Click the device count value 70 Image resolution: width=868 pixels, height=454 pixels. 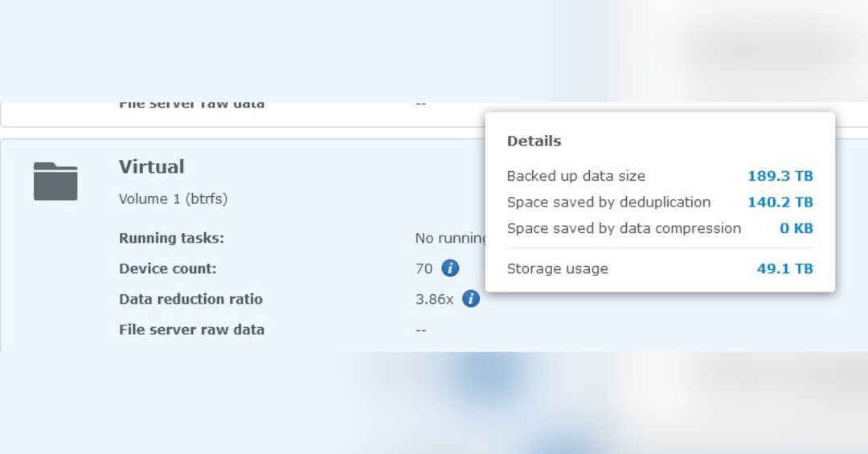pyautogui.click(x=424, y=268)
